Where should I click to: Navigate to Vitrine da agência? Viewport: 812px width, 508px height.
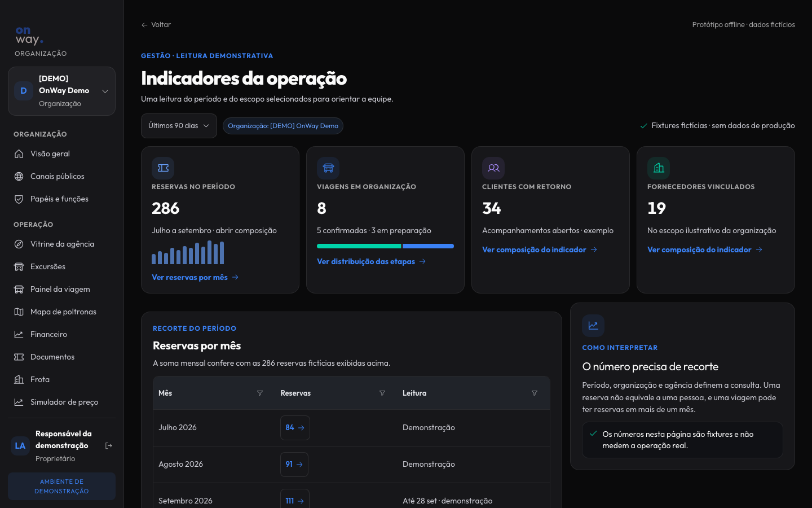coord(61,244)
